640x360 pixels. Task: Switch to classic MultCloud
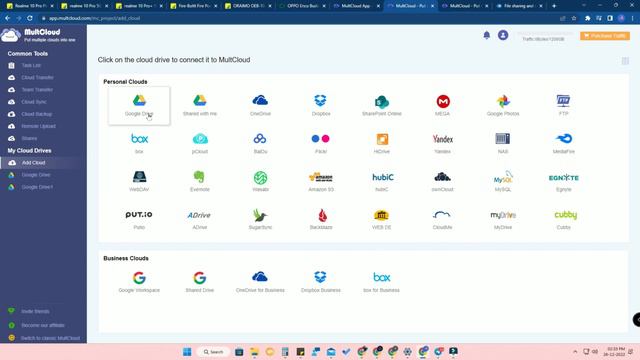(50, 338)
